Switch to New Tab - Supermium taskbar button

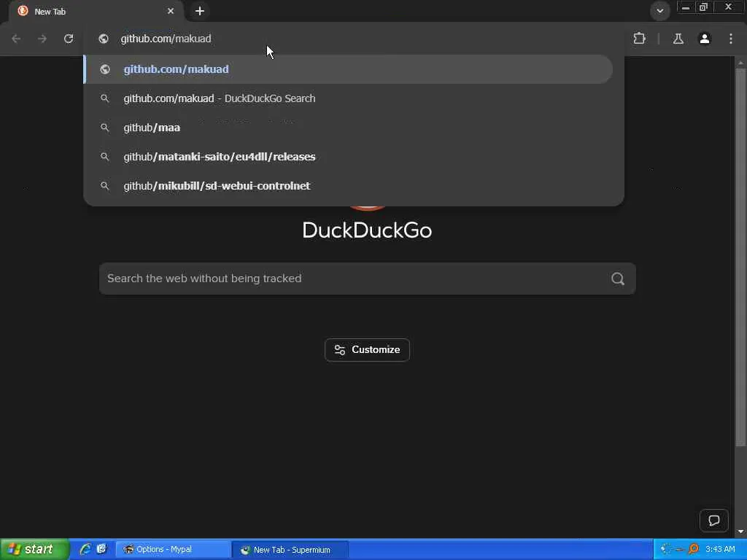click(x=290, y=550)
